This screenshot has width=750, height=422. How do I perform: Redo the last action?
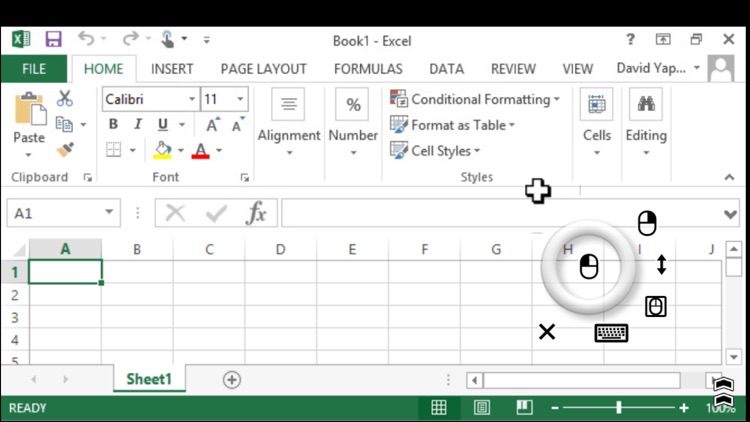(x=130, y=39)
